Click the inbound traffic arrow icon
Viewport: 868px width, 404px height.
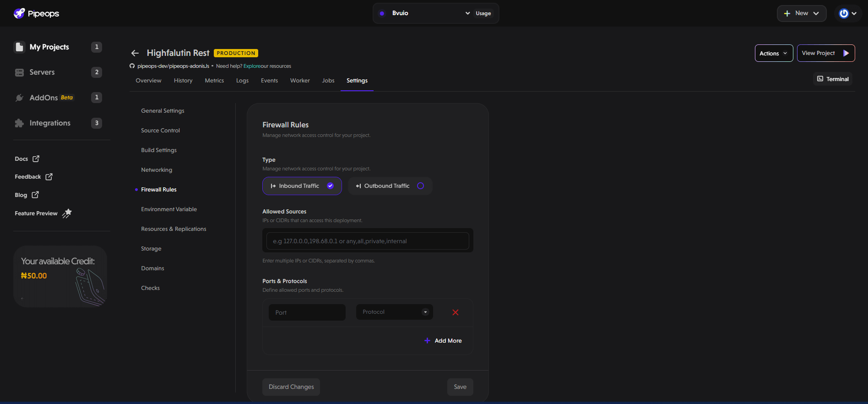tap(273, 186)
